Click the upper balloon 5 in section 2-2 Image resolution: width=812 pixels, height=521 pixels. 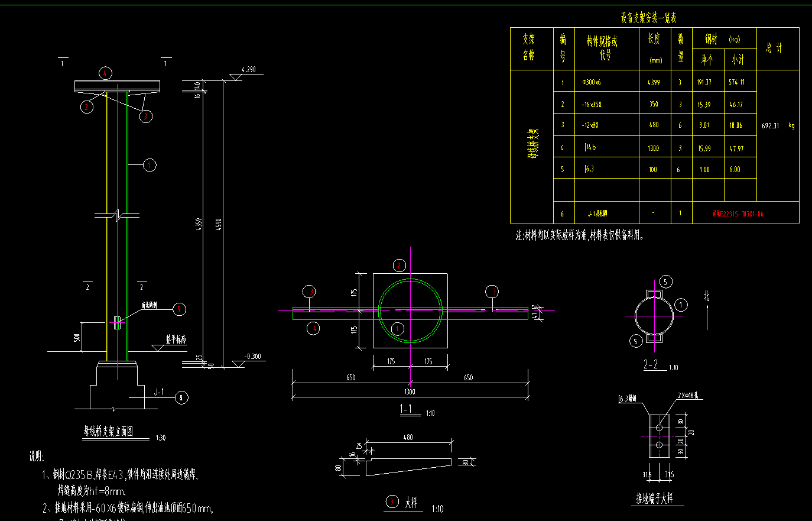coord(665,281)
